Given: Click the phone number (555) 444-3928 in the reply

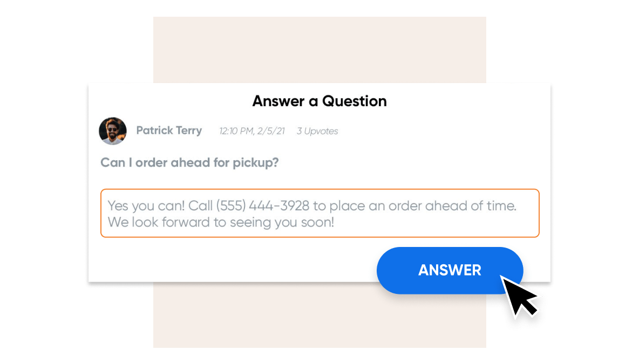Looking at the screenshot, I should [262, 205].
